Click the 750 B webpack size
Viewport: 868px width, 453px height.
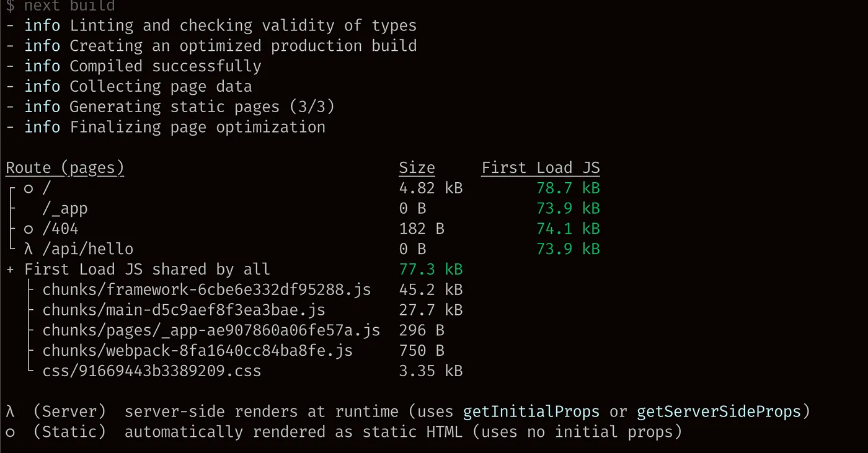422,351
